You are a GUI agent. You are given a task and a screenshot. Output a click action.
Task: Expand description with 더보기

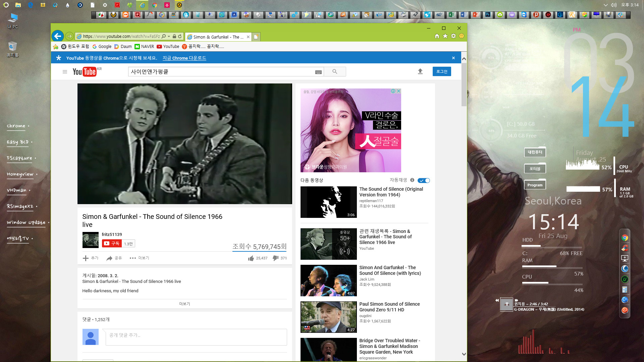pyautogui.click(x=184, y=304)
